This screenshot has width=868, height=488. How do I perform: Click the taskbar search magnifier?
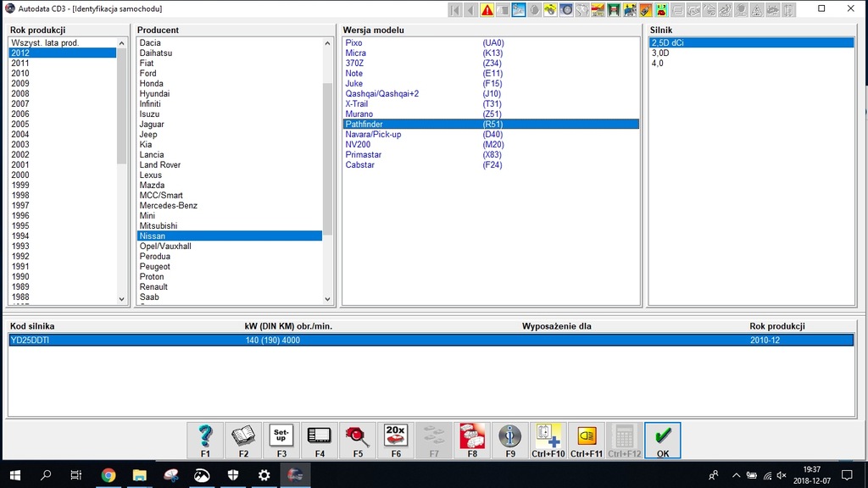point(46,474)
